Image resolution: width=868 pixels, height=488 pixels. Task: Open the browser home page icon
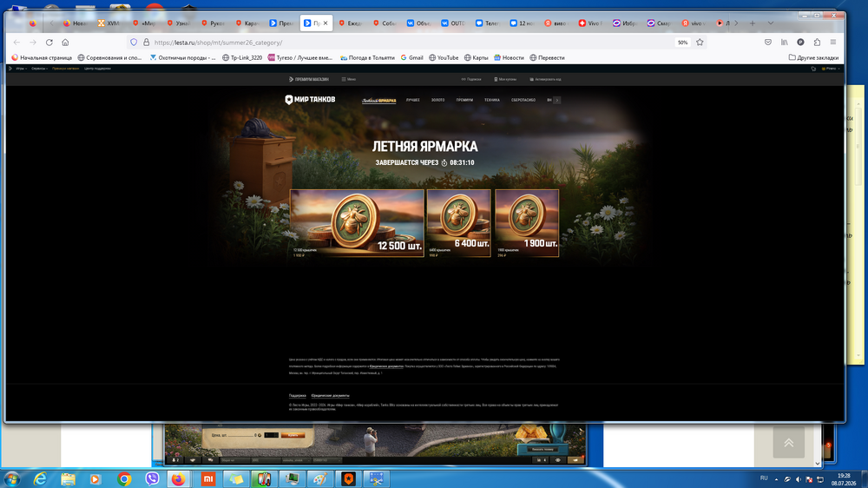pos(65,42)
